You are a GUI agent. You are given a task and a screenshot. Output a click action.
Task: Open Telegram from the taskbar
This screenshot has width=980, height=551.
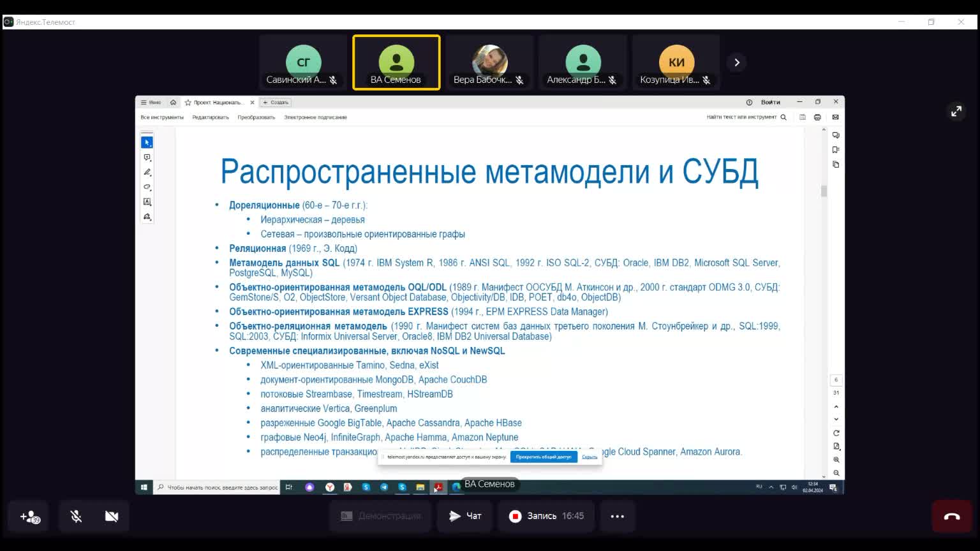[384, 487]
